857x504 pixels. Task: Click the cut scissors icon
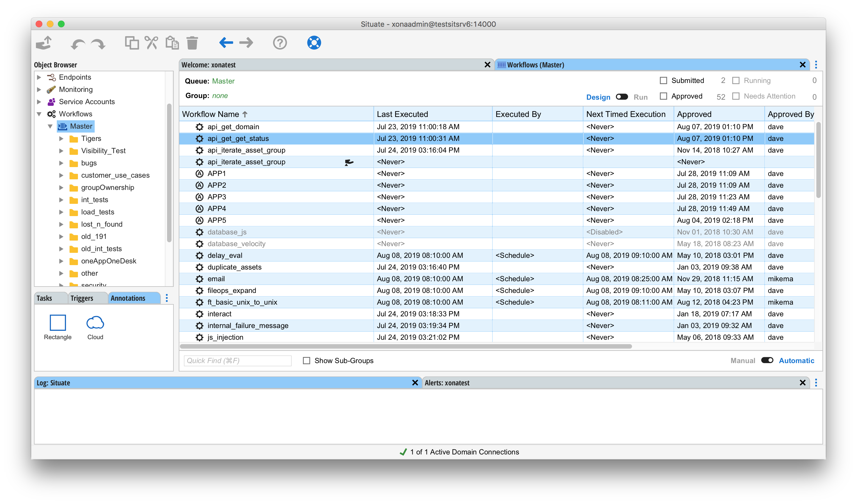pyautogui.click(x=151, y=43)
